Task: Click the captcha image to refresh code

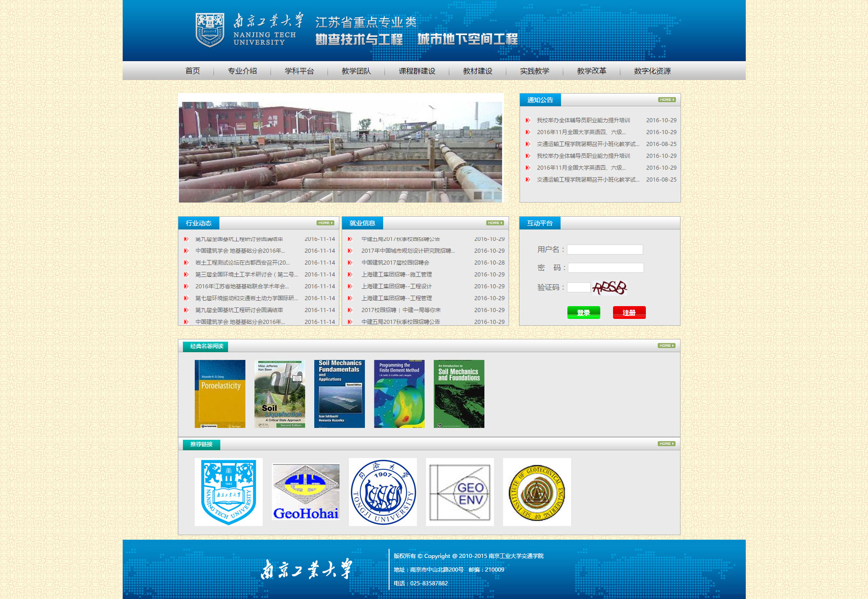Action: [x=609, y=287]
